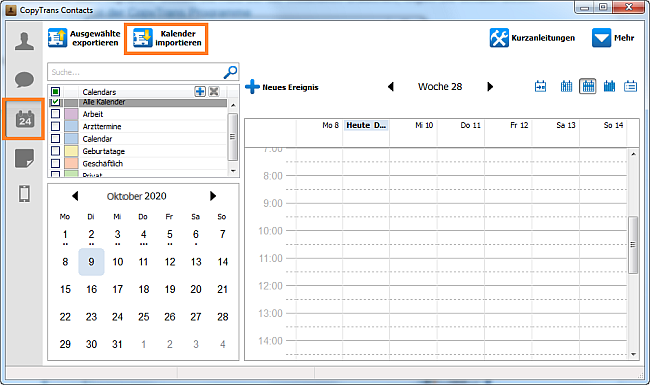Go to previous week before Woche 28

pos(390,87)
